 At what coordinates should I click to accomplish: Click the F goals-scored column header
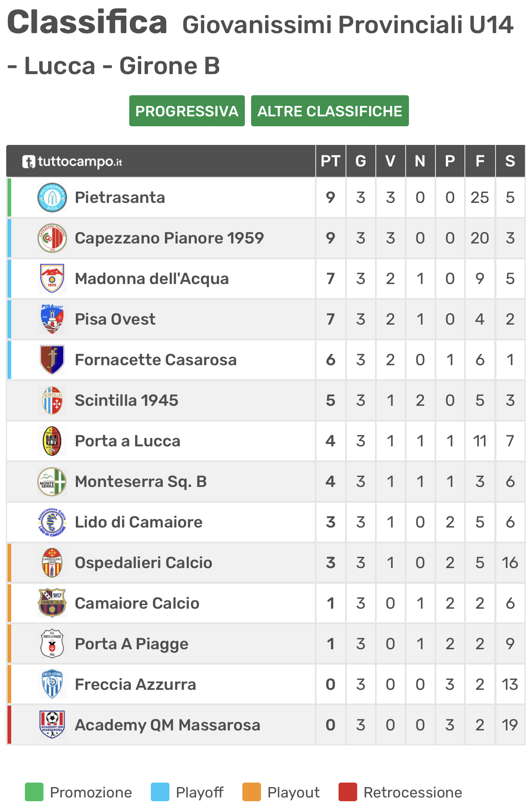tap(480, 161)
